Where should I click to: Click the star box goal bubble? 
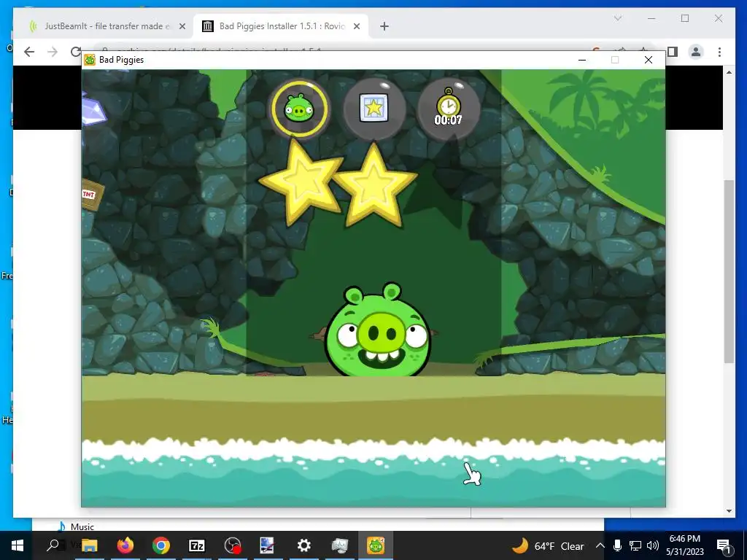click(374, 109)
